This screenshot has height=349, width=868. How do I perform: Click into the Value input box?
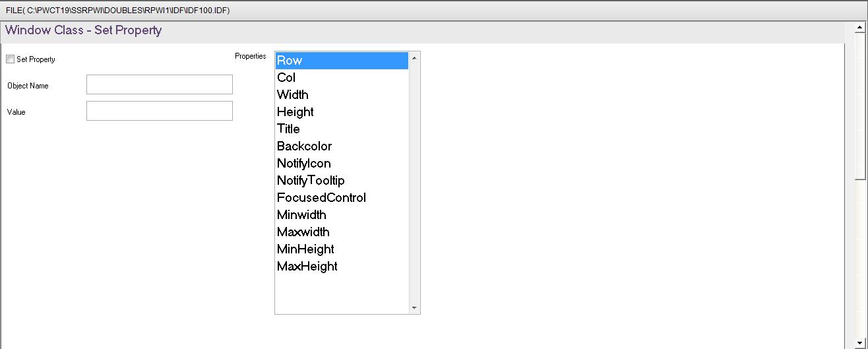coord(160,111)
